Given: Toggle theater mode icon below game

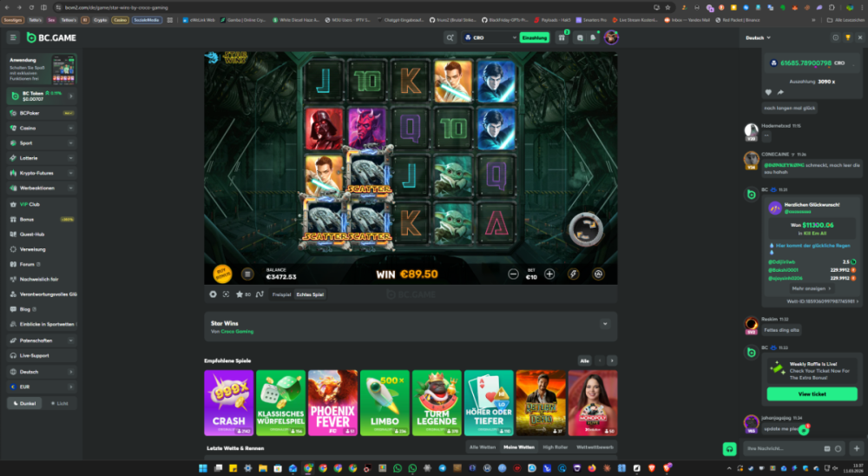Looking at the screenshot, I should coord(213,294).
